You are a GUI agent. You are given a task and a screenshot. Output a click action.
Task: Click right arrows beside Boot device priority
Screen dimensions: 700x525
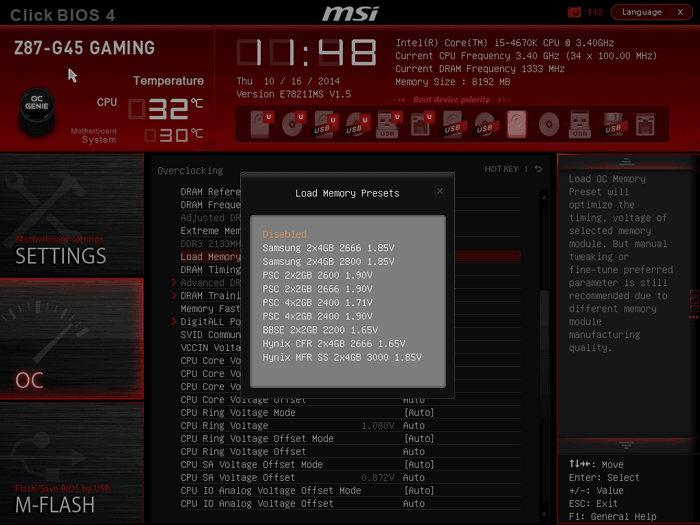[504, 100]
